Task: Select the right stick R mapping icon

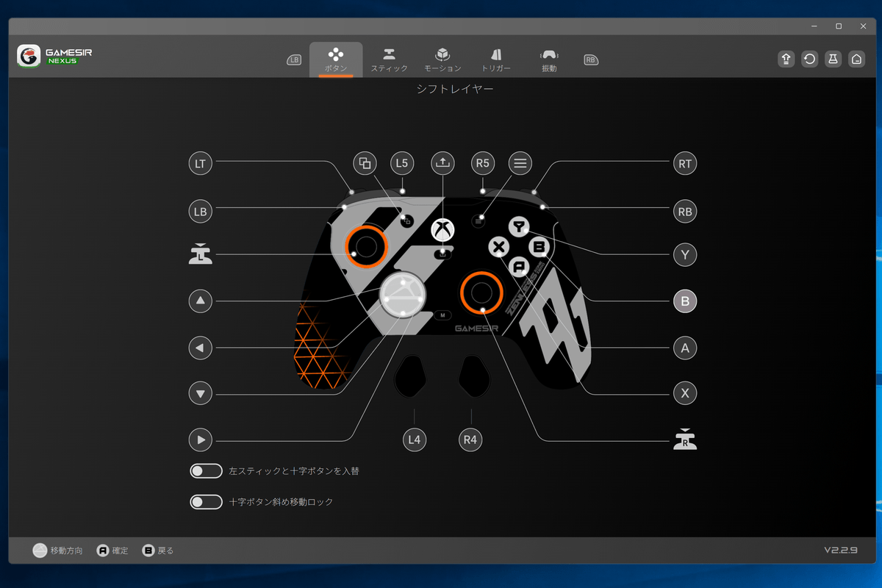Action: coord(685,440)
